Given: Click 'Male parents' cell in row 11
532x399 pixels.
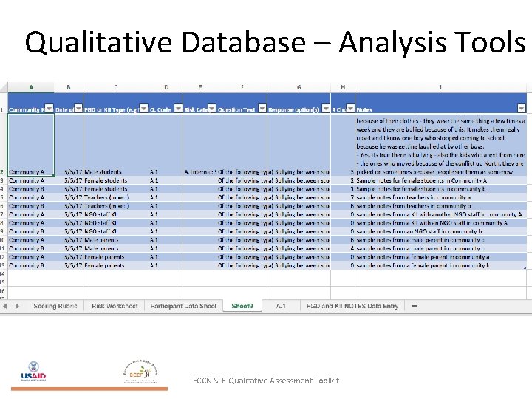Looking at the screenshot, I should click(x=116, y=248).
